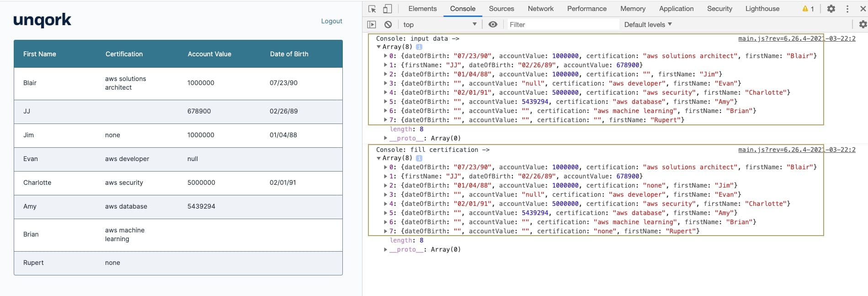Screen dimensions: 868x296
Task: Expand item 5 in the fill certification array
Action: (x=385, y=213)
